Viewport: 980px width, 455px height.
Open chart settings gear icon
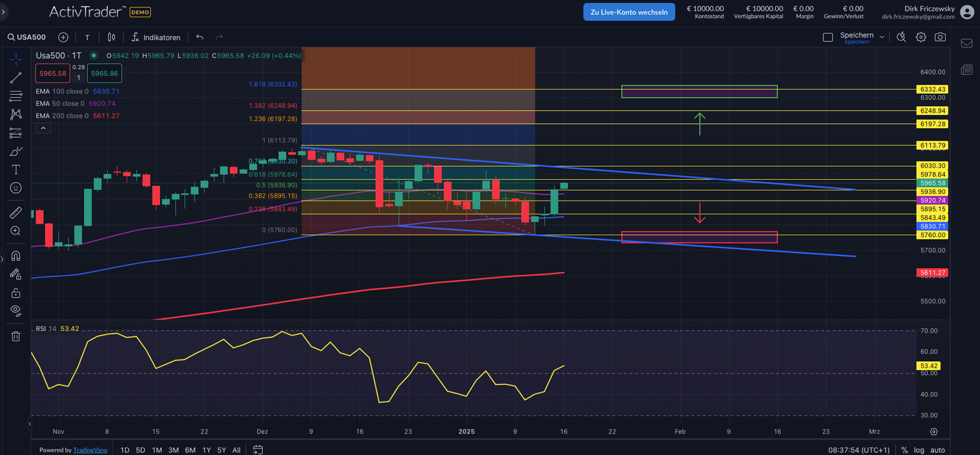(x=920, y=37)
